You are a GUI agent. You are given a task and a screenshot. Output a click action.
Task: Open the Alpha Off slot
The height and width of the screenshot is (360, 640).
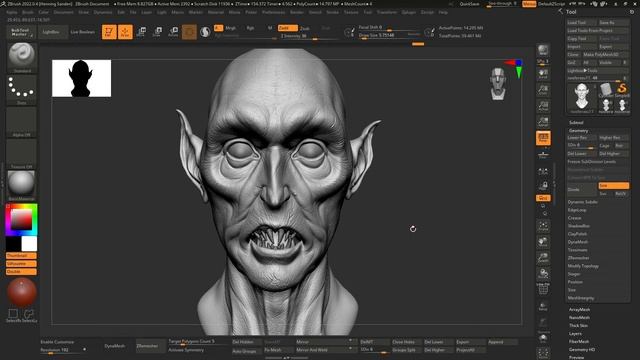coord(22,122)
